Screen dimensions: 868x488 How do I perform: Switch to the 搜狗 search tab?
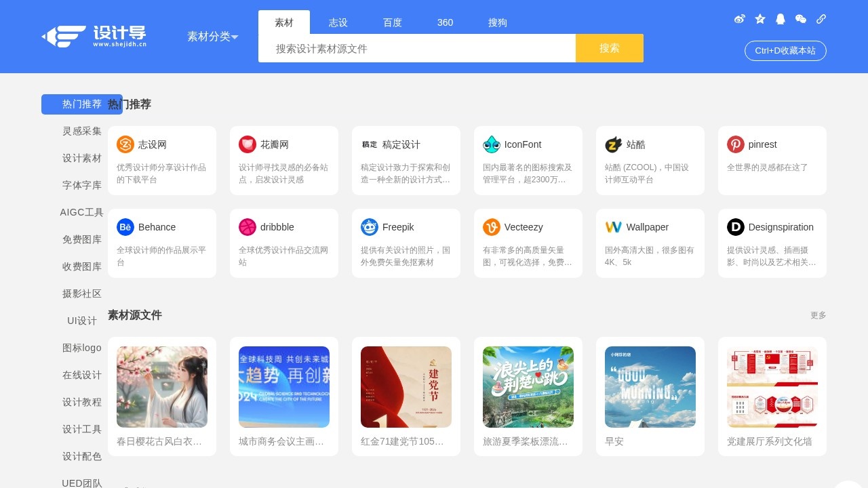click(498, 22)
